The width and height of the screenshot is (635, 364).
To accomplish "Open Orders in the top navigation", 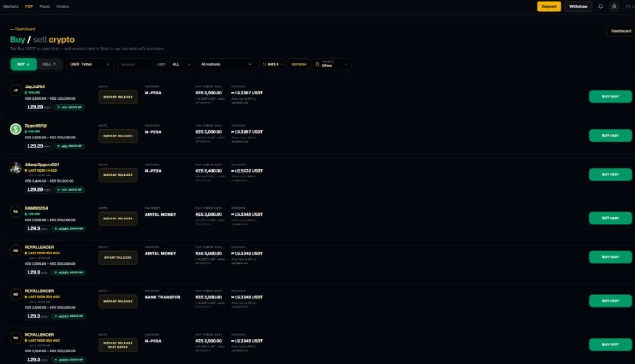I will tap(63, 6).
